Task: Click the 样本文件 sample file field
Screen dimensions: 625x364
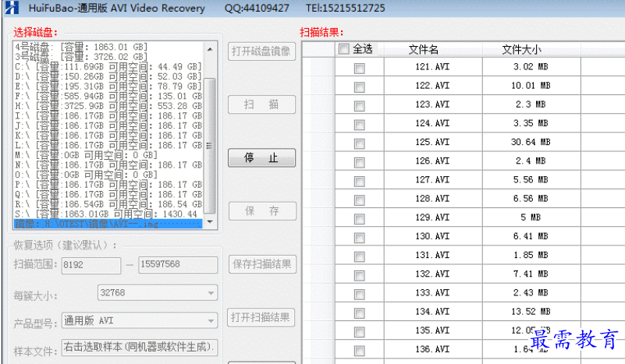Action: click(140, 348)
